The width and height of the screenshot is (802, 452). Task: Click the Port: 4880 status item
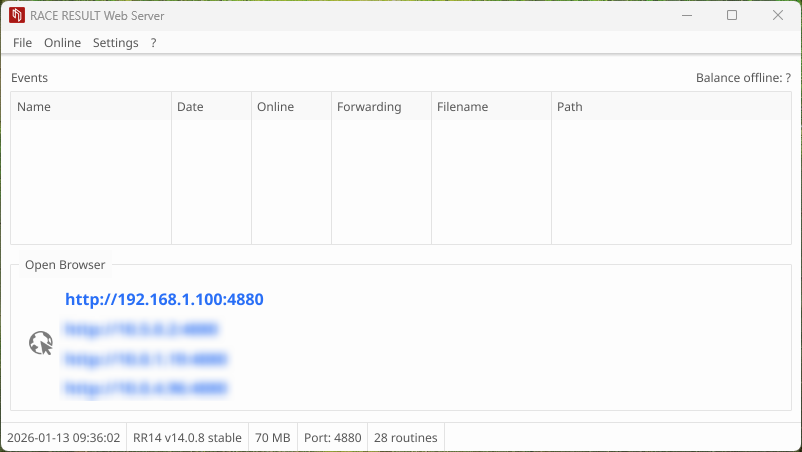(x=333, y=438)
